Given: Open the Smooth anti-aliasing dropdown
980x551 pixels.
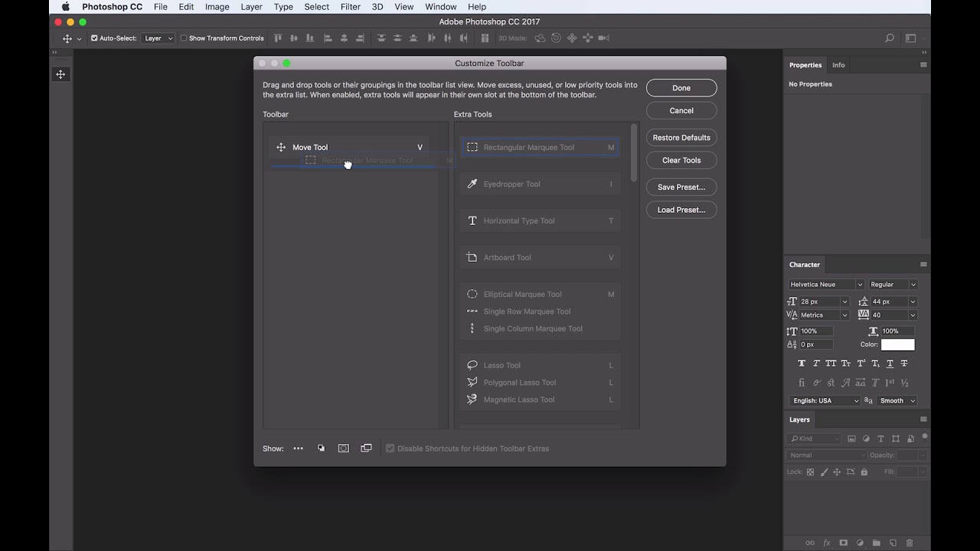Looking at the screenshot, I should point(897,401).
